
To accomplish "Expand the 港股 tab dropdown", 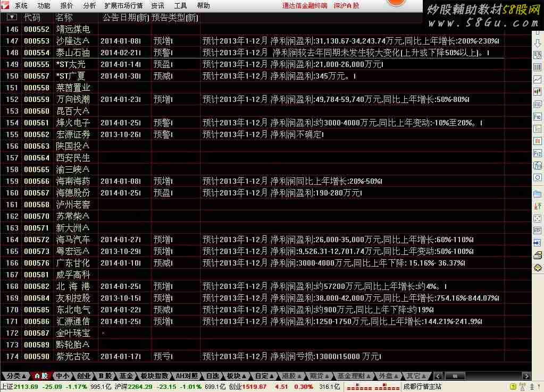I will (299, 377).
